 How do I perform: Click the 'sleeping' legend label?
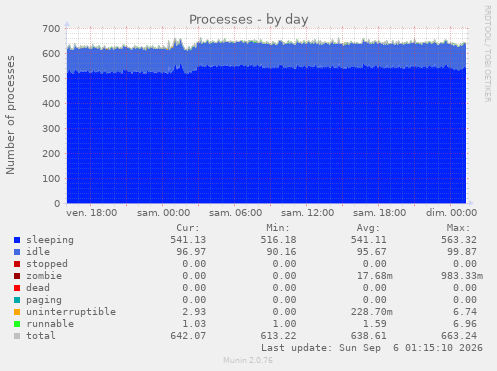pyautogui.click(x=50, y=240)
